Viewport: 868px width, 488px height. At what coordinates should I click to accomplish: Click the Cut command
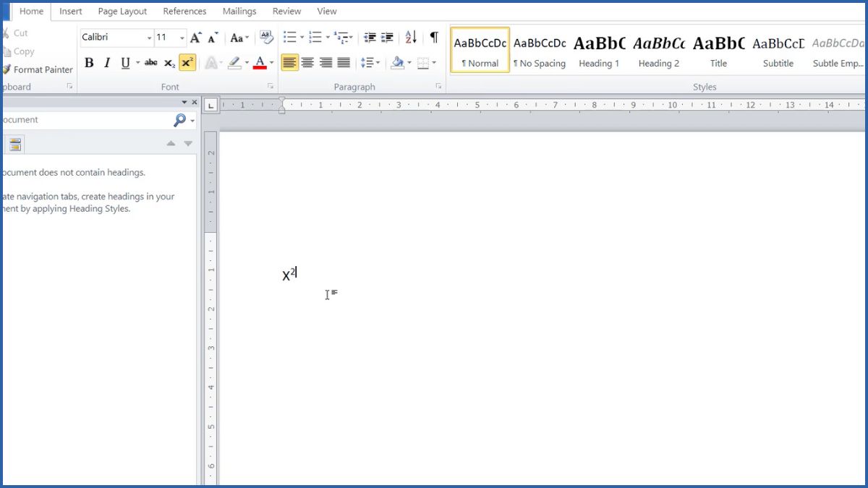[16, 33]
